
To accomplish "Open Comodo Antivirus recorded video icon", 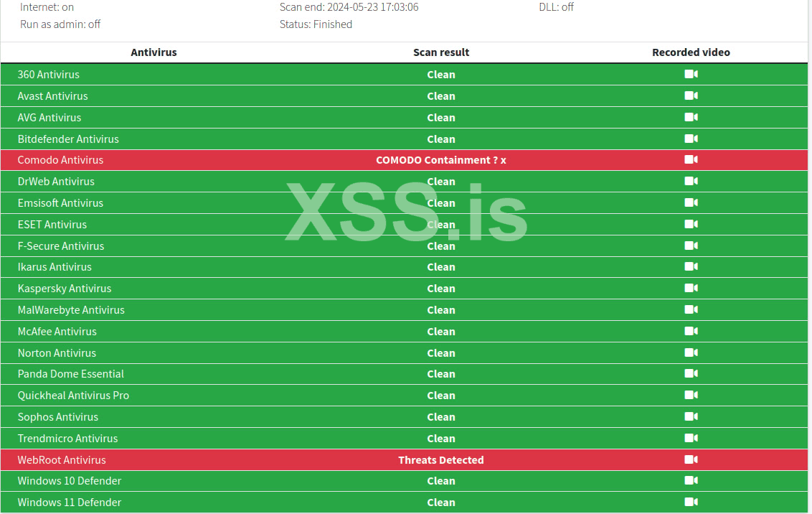I will click(x=691, y=159).
